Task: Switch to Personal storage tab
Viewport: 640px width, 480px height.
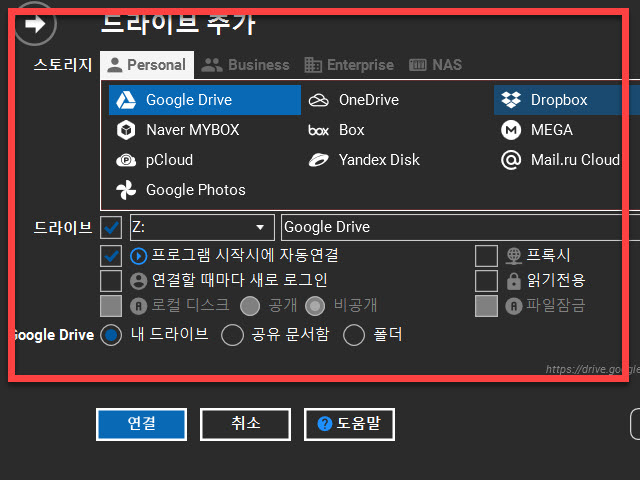Action: (147, 65)
